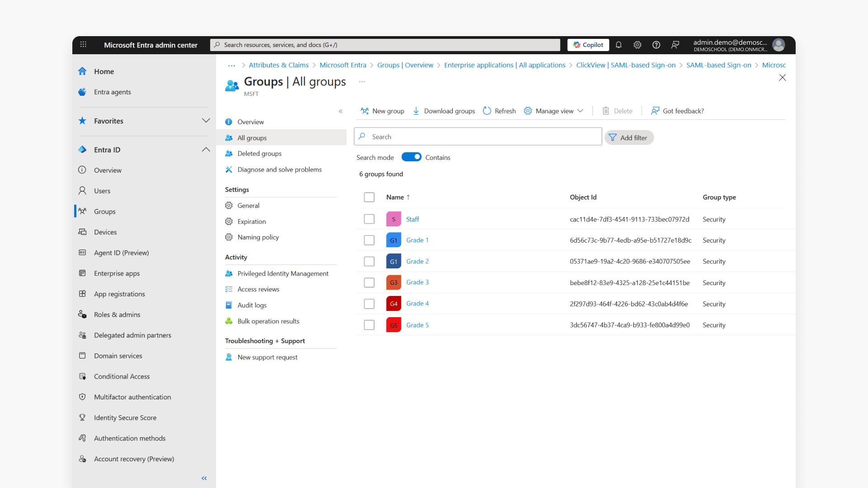Click the help question mark icon
This screenshot has width=868, height=488.
click(x=656, y=45)
